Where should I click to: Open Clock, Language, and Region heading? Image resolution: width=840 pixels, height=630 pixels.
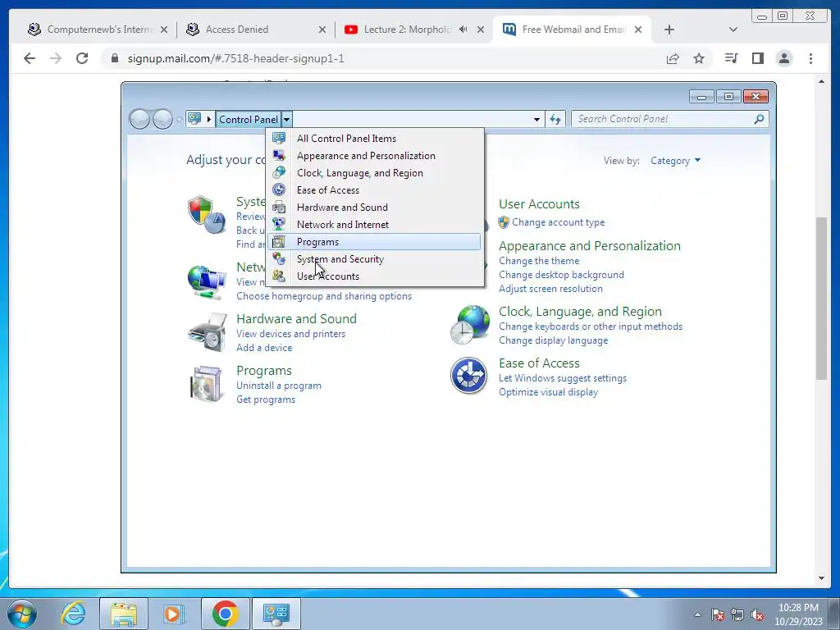pos(580,312)
